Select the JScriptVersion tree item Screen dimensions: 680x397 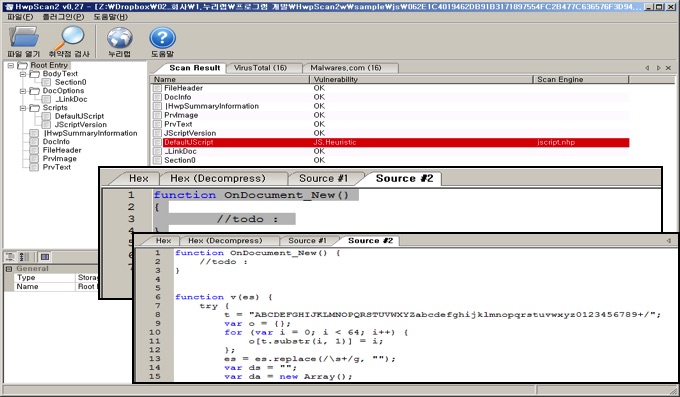click(81, 125)
